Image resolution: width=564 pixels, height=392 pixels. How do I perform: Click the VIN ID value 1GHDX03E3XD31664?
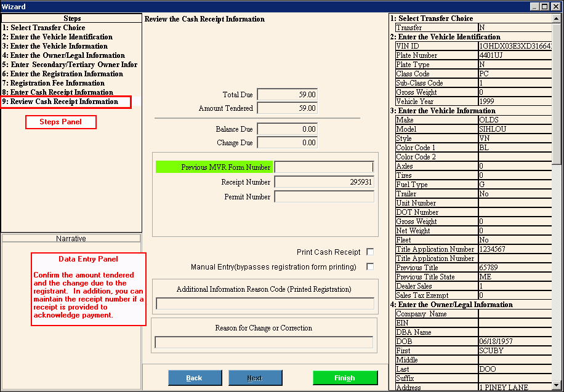(x=515, y=46)
